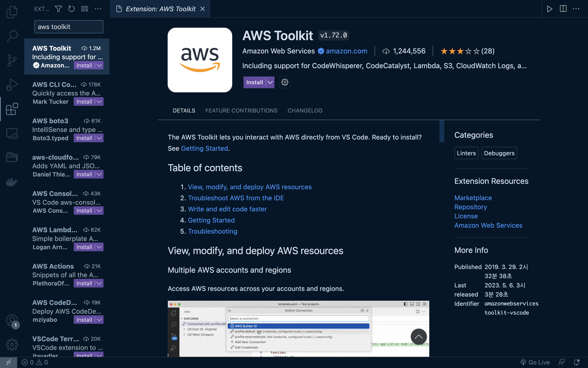The image size is (588, 368).
Task: Jump to Write and edit code faster
Action: pyautogui.click(x=227, y=209)
